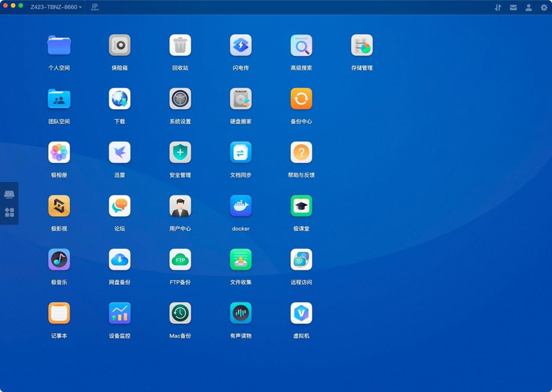Launch the docker app
Screen dimensions: 552x392
pos(241,206)
